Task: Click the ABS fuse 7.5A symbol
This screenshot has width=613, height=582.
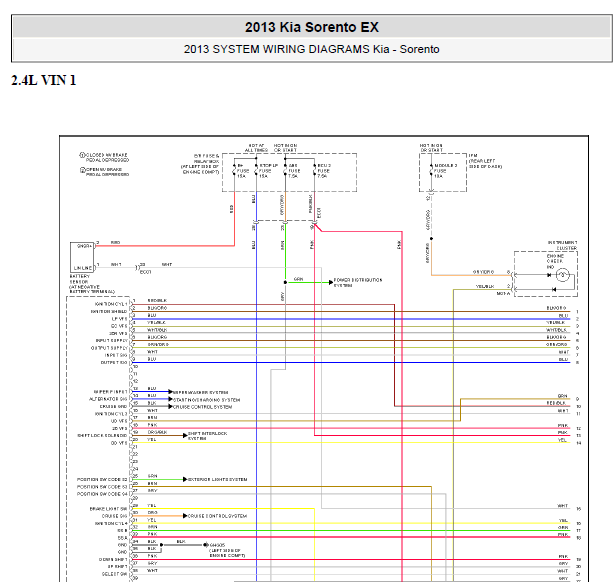Action: click(285, 170)
